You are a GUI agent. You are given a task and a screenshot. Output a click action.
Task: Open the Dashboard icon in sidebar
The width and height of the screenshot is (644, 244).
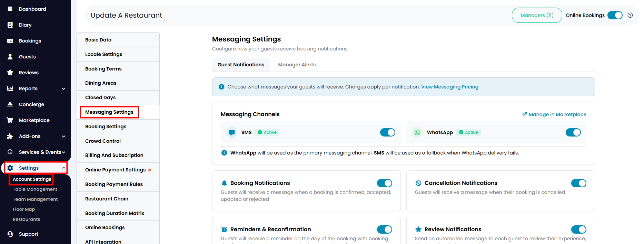click(10, 9)
